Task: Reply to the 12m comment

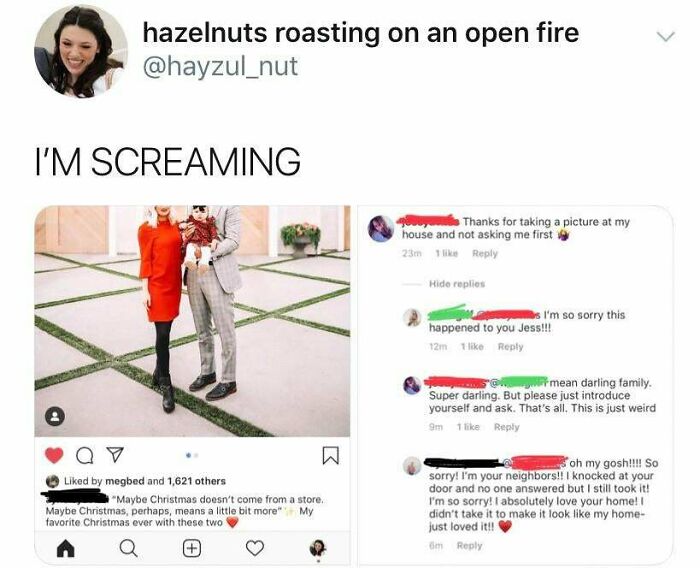Action: 510,347
